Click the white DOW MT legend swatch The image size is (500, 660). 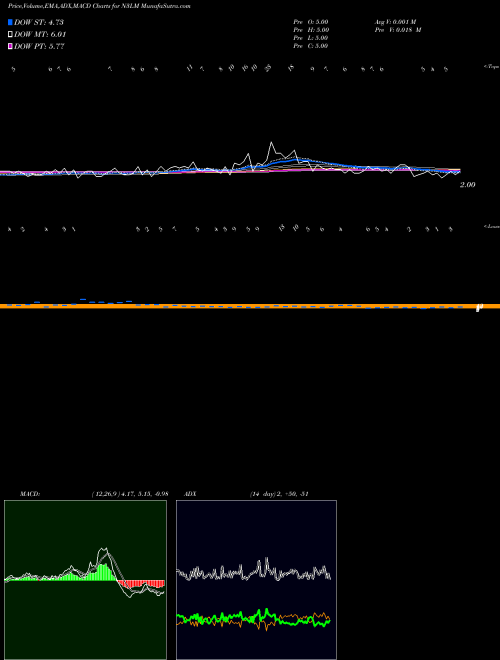[11, 35]
